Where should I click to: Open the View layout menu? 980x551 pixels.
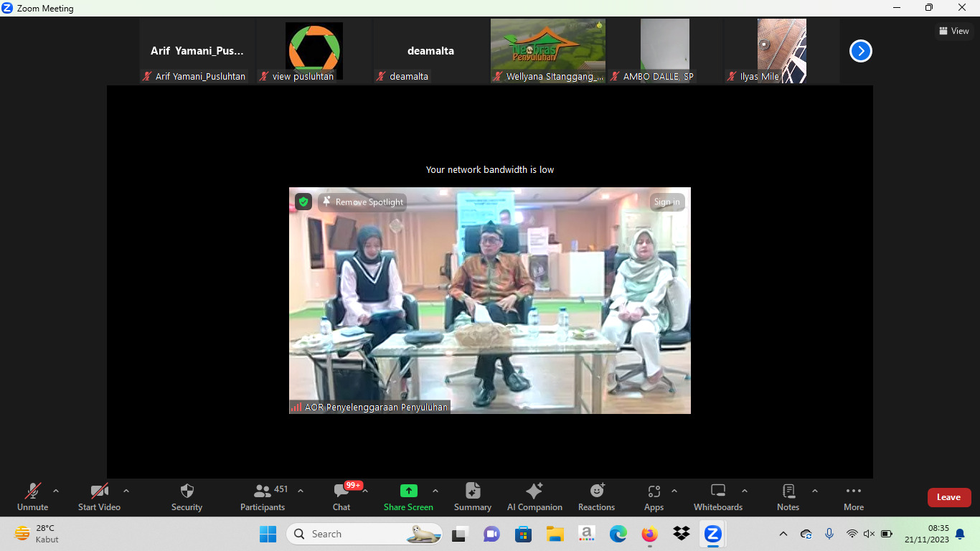953,31
